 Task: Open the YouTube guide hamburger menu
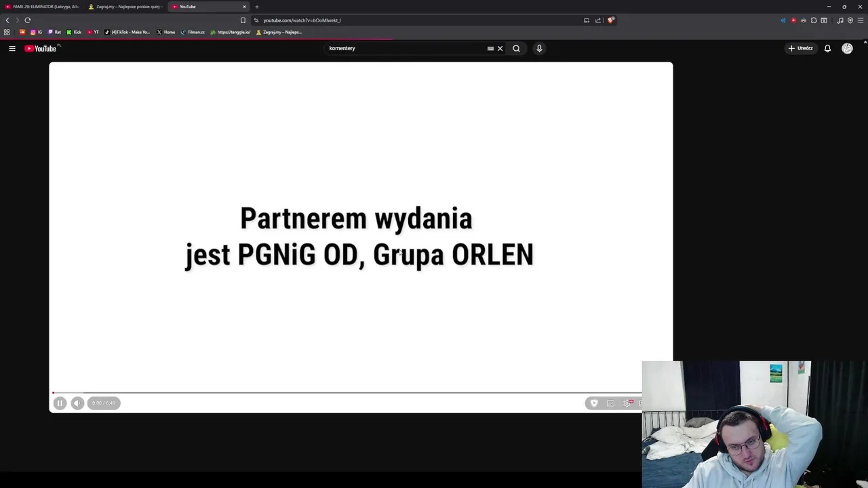click(12, 48)
